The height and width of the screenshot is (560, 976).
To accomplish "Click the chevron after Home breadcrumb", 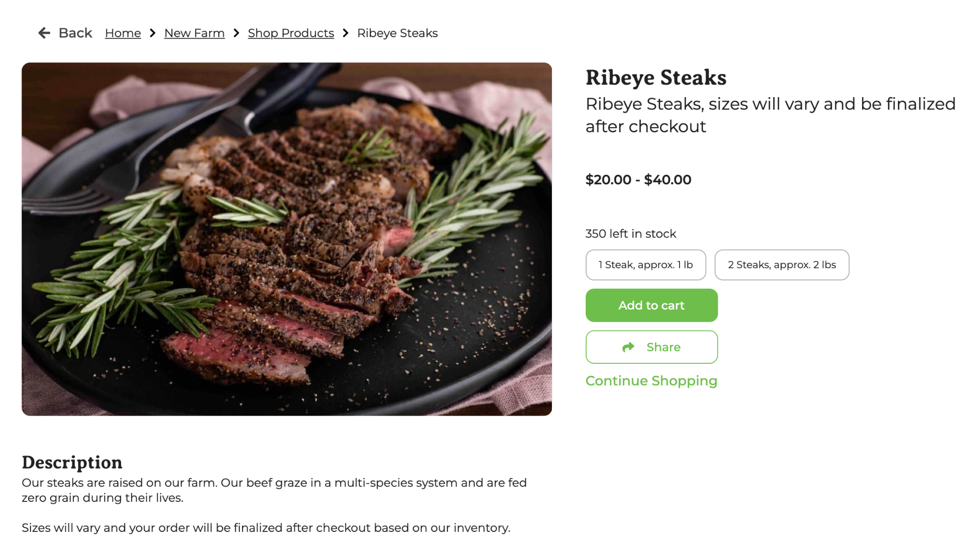I will pyautogui.click(x=152, y=33).
